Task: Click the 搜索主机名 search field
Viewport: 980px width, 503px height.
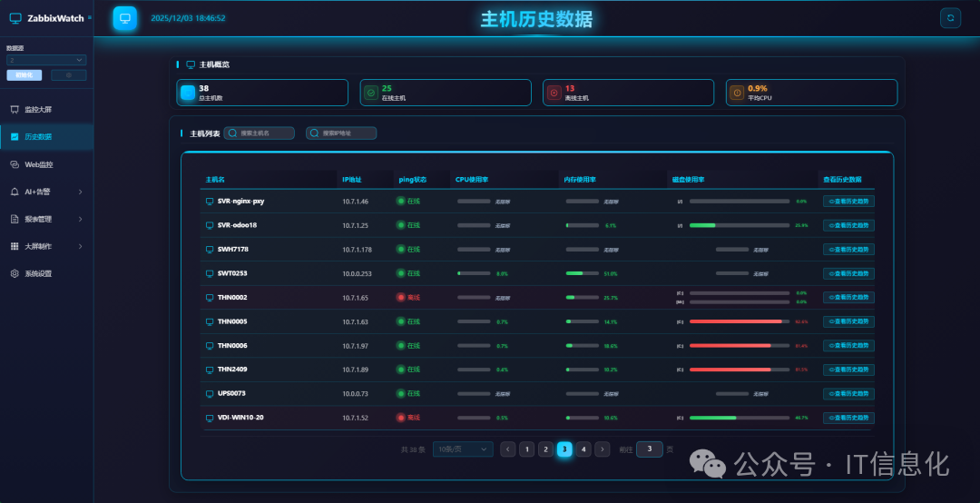Action: coord(260,133)
